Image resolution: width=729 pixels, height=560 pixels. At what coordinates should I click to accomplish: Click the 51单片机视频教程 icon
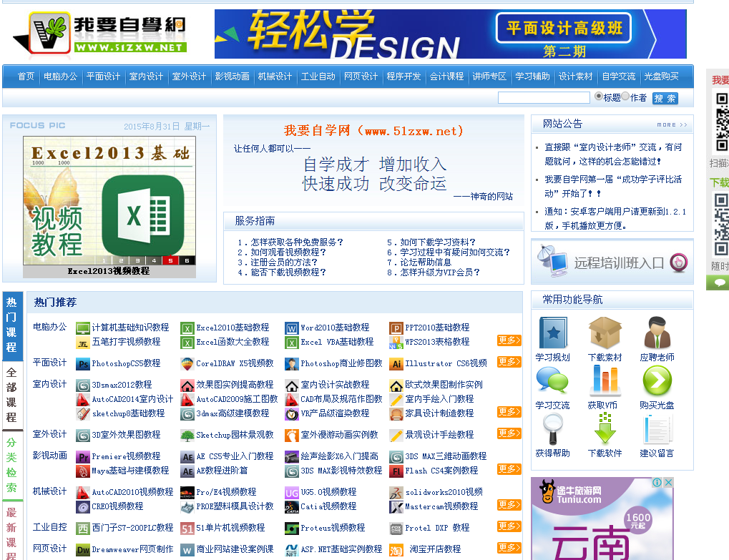tap(187, 529)
